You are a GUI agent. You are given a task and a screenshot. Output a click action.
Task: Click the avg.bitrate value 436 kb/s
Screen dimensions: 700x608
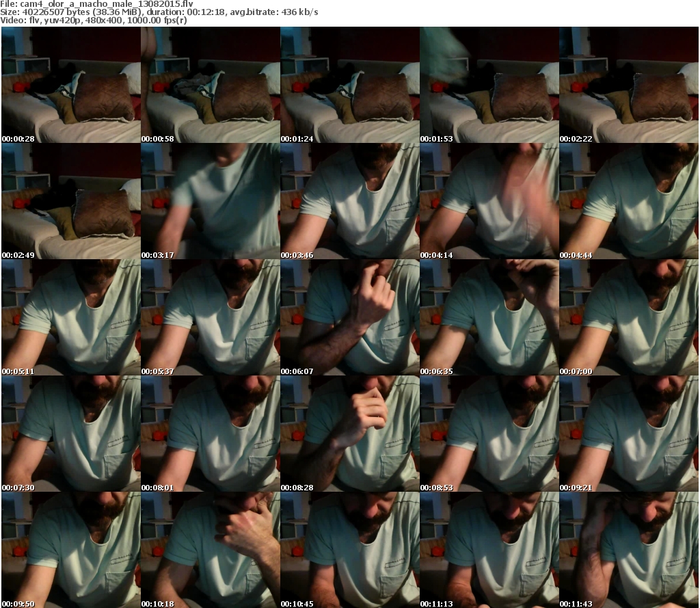point(299,12)
